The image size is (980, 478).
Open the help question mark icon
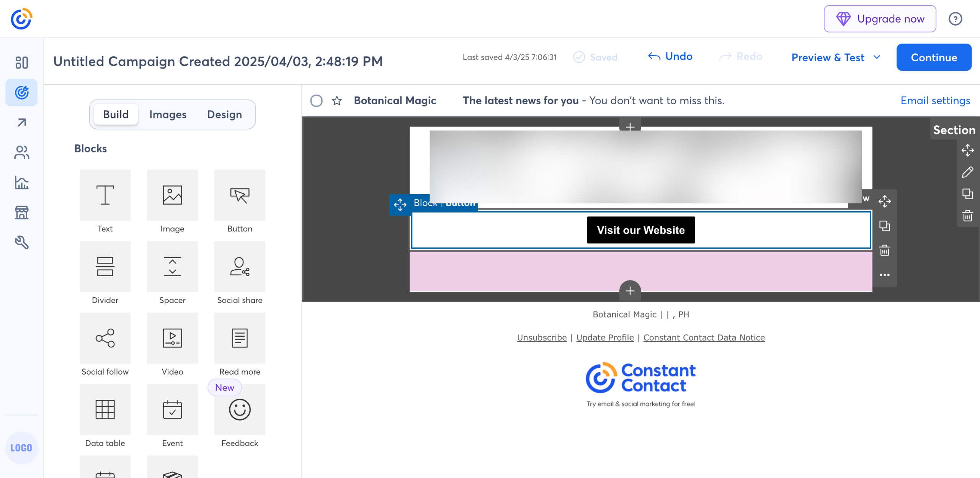coord(955,19)
